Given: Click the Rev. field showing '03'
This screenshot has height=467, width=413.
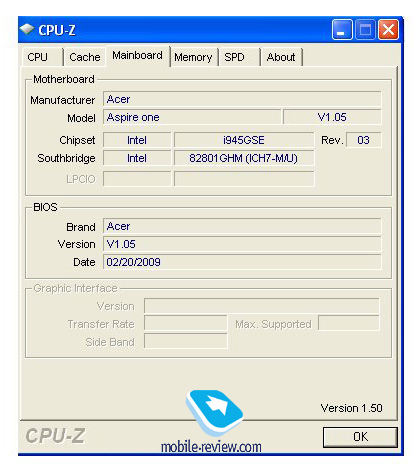Looking at the screenshot, I should click(x=363, y=140).
